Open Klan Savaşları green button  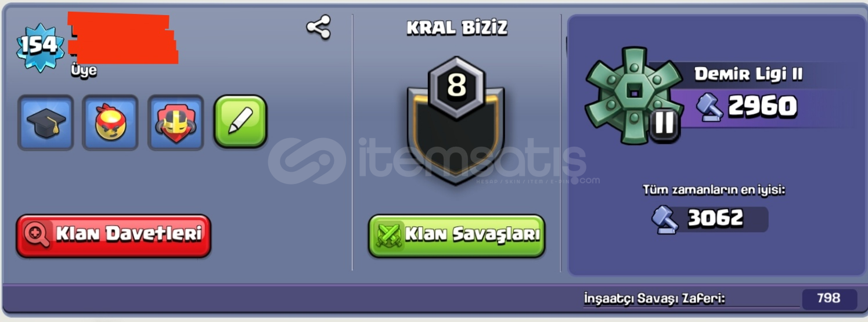(x=457, y=236)
